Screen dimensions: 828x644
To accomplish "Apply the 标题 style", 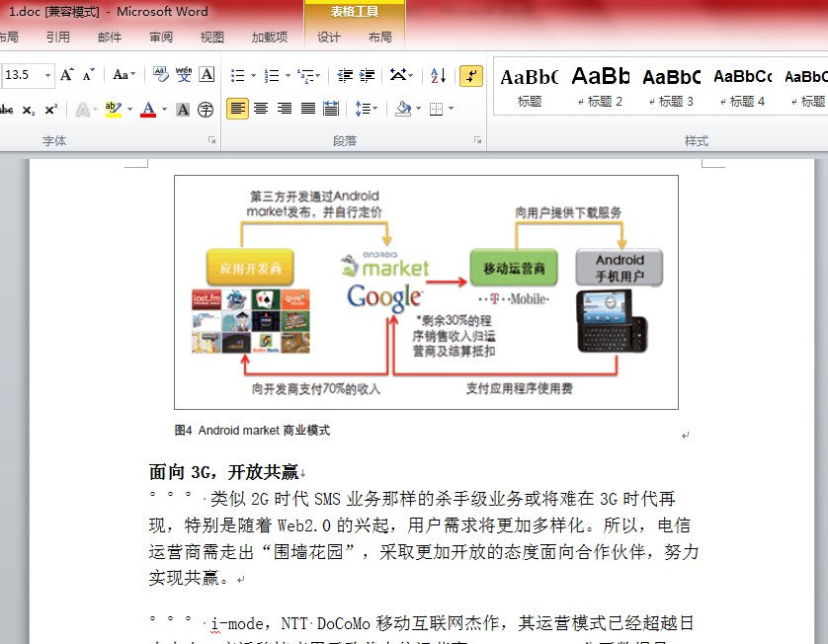I will [530, 87].
